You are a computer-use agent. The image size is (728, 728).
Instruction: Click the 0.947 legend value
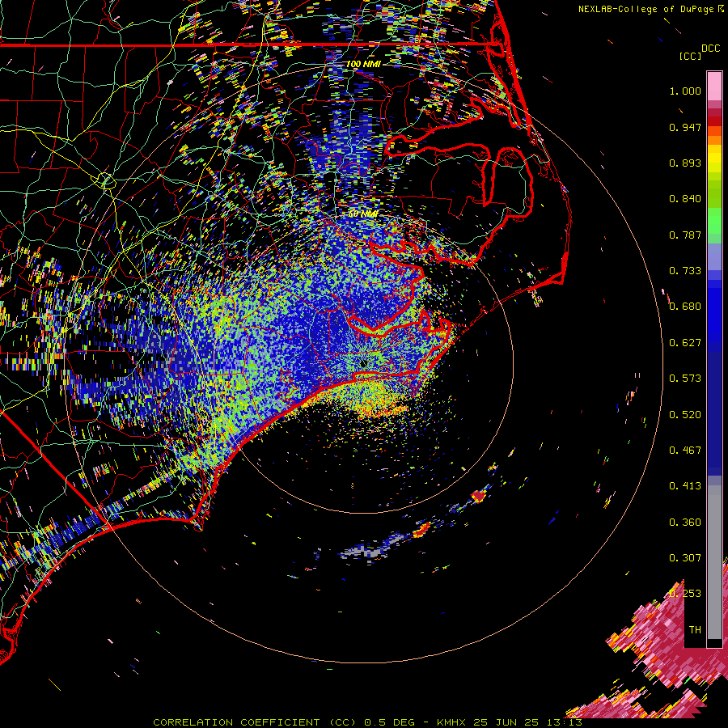pyautogui.click(x=685, y=127)
